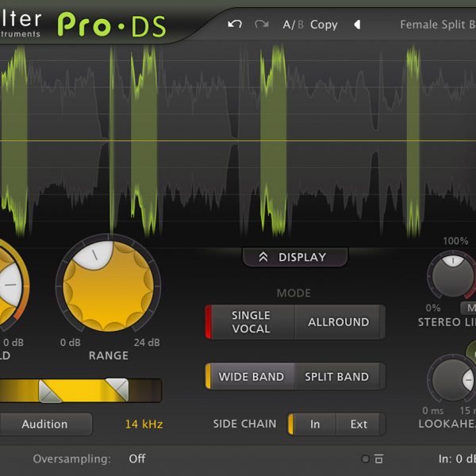The height and width of the screenshot is (476, 476).
Task: Set side chain to In
Action: 315,424
